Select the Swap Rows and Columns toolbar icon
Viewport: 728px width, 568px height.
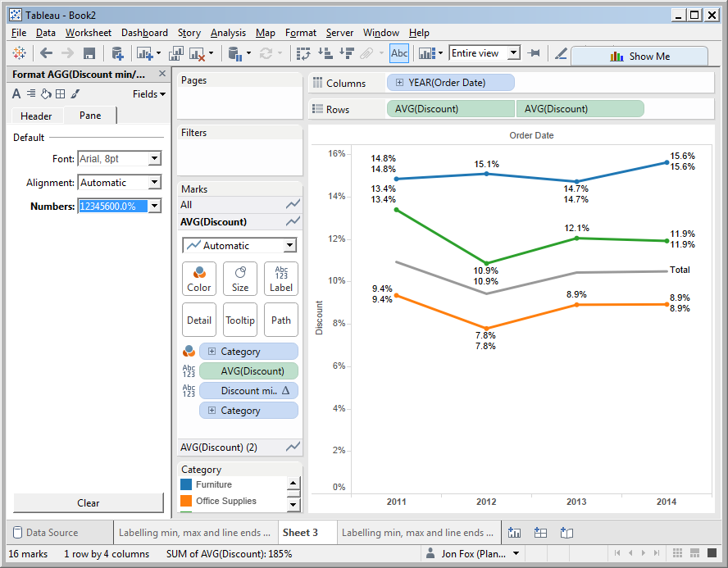[x=303, y=52]
